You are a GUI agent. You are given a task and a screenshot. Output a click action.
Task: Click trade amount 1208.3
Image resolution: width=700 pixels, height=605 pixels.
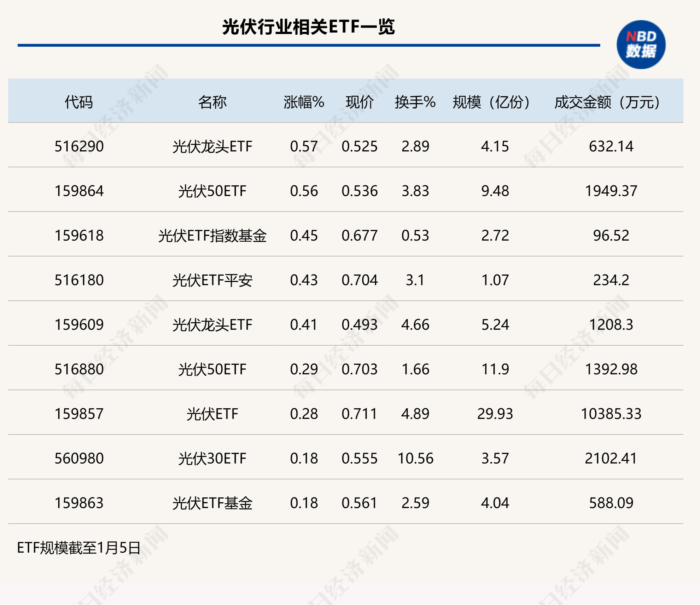point(611,325)
